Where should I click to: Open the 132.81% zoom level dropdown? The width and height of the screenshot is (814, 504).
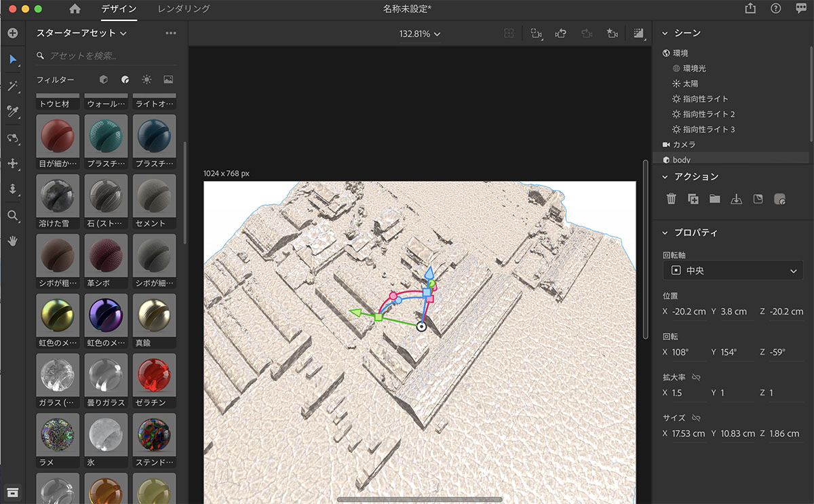point(420,33)
